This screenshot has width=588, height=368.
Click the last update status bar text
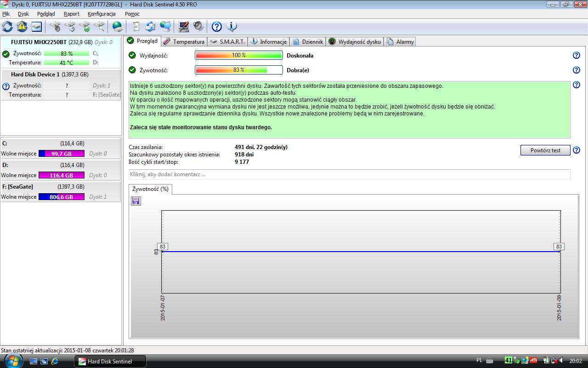[x=68, y=351]
